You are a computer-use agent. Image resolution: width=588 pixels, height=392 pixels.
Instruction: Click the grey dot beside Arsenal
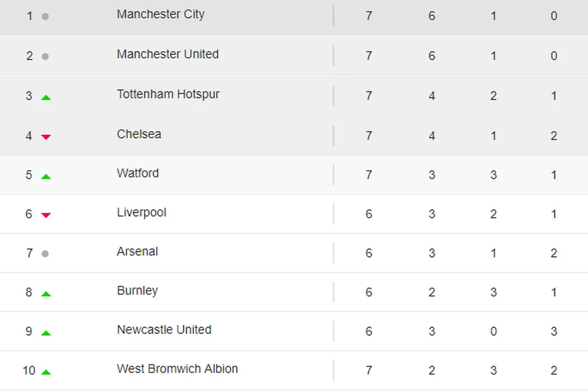(x=45, y=254)
